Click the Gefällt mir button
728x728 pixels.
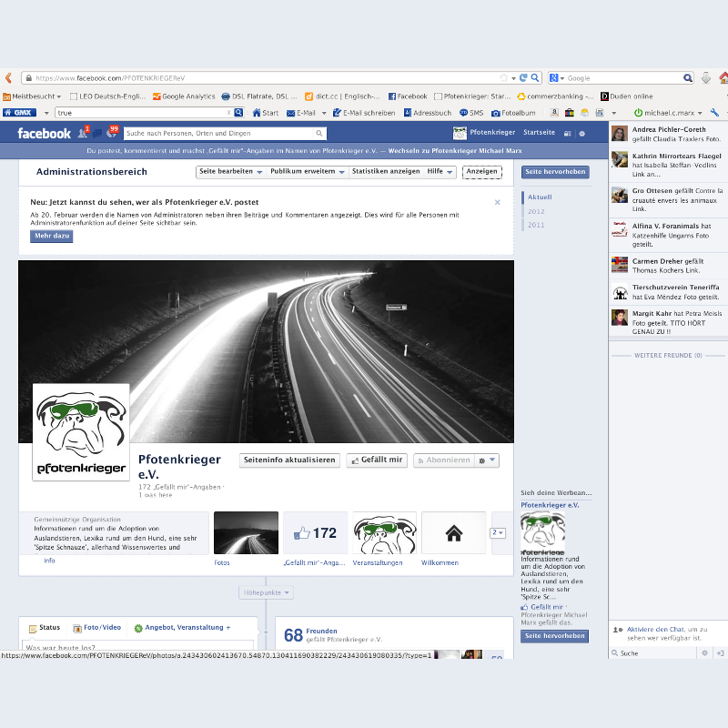[377, 460]
